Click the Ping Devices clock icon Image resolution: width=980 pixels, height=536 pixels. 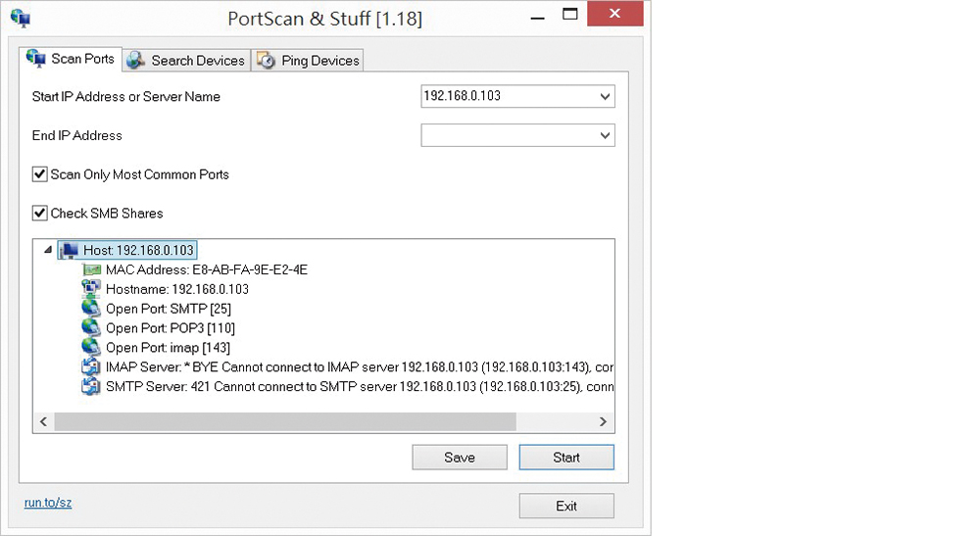click(x=267, y=61)
